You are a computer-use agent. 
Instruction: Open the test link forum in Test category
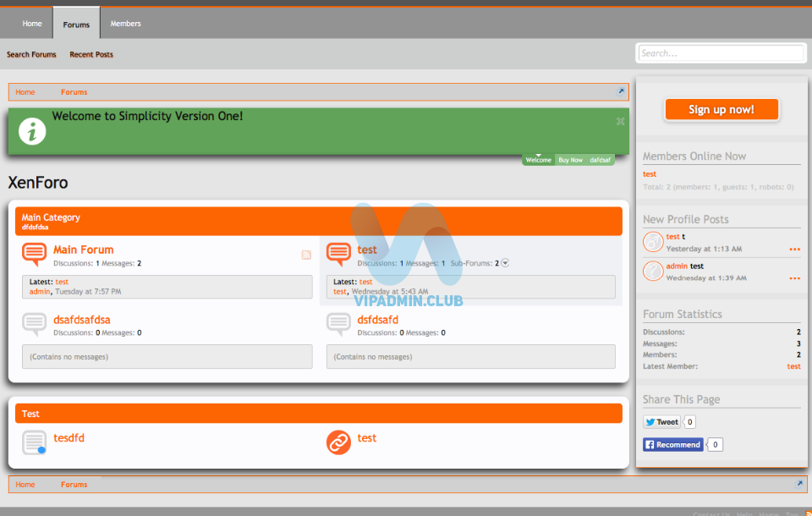pyautogui.click(x=367, y=438)
